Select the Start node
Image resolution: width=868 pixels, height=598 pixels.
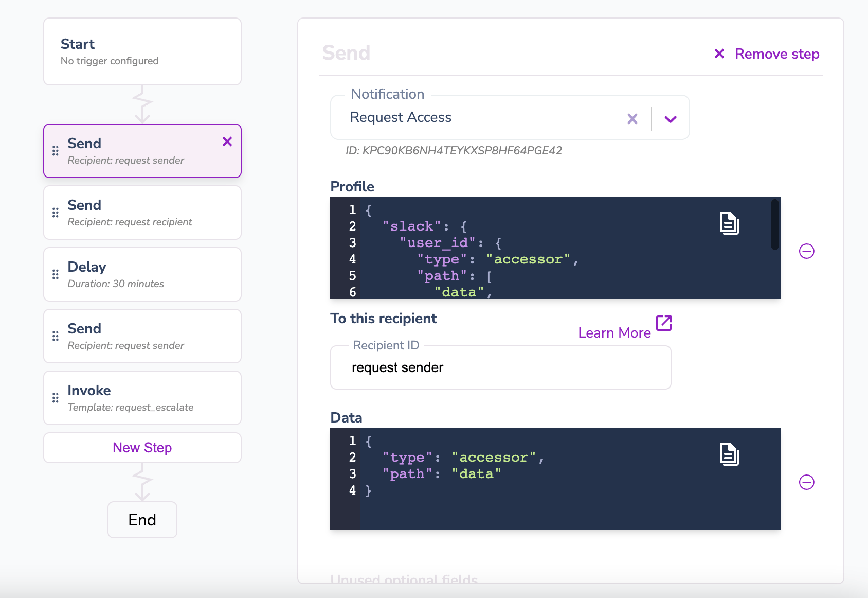(142, 51)
